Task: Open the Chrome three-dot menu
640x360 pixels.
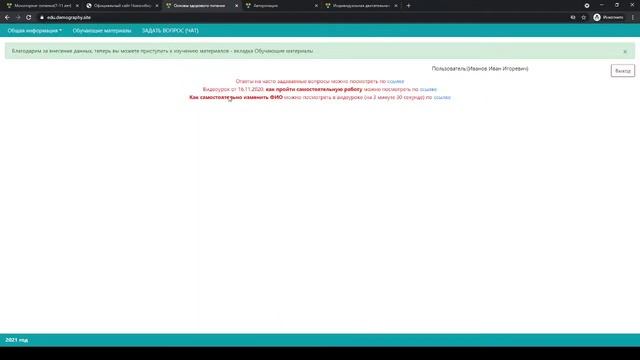Action: point(633,18)
